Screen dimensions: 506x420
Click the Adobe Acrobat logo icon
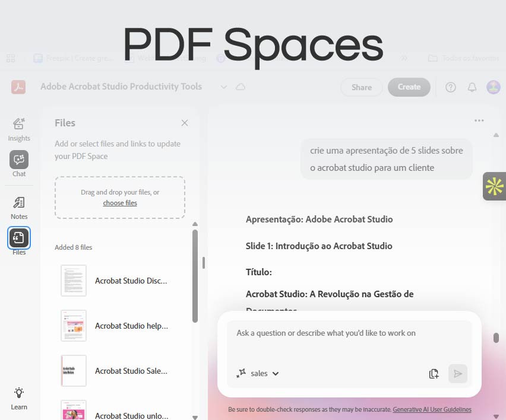[x=18, y=87]
